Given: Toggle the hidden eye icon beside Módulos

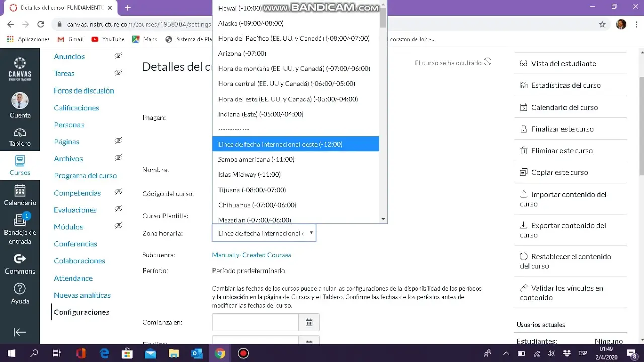Looking at the screenshot, I should click(118, 226).
